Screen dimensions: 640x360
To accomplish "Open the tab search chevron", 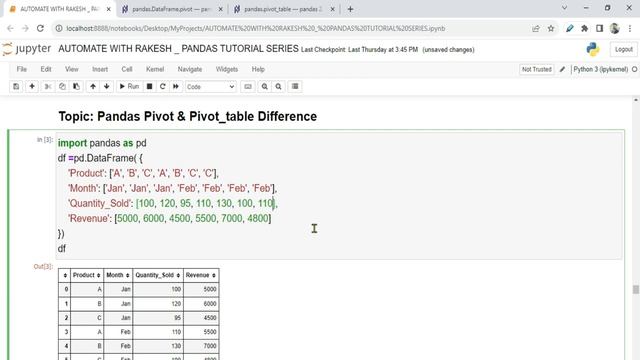I will point(564,8).
